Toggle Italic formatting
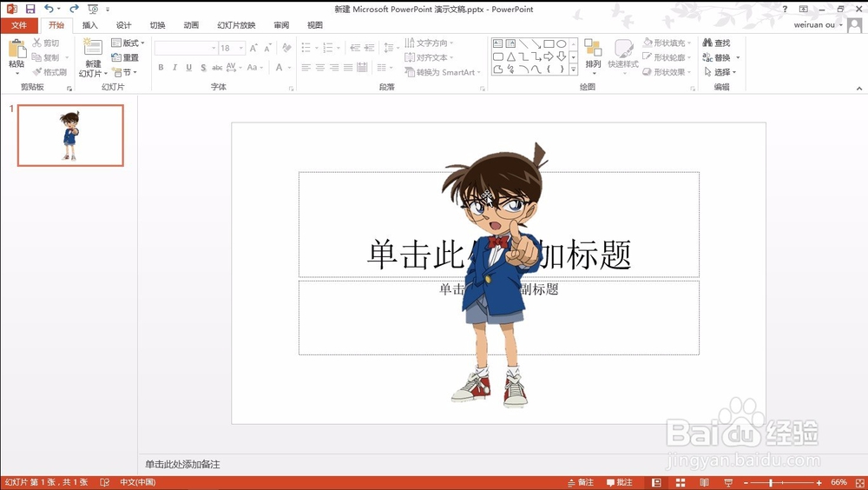 (x=174, y=68)
